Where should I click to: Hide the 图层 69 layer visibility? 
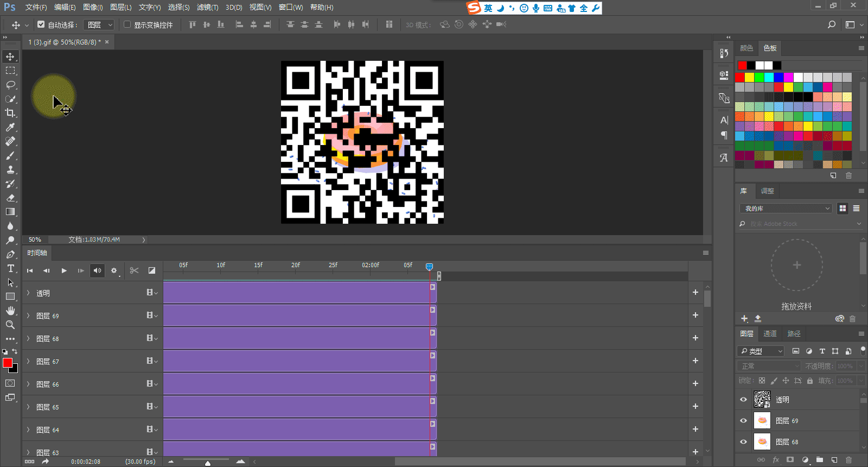click(743, 421)
